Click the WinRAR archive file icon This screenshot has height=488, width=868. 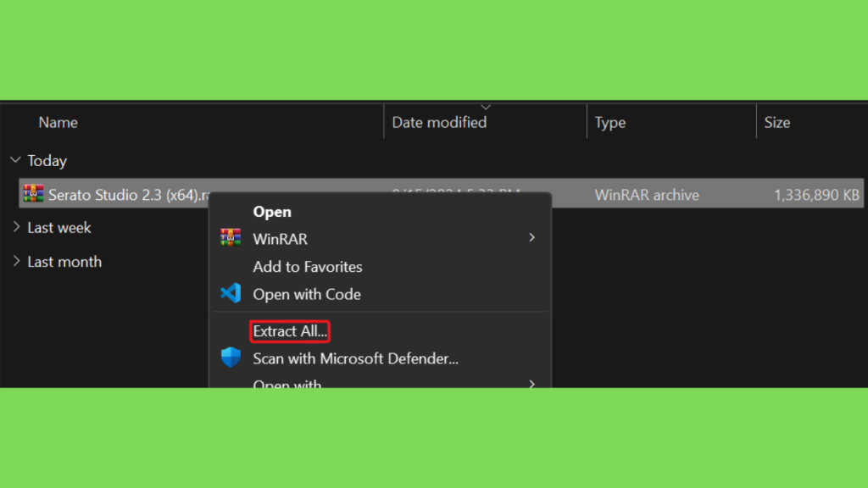[x=33, y=194]
